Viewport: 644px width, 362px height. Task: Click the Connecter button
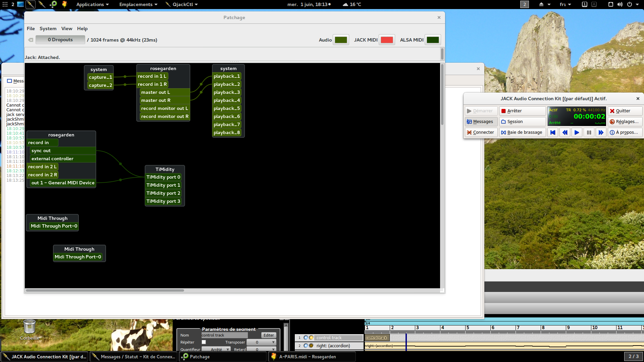point(480,132)
